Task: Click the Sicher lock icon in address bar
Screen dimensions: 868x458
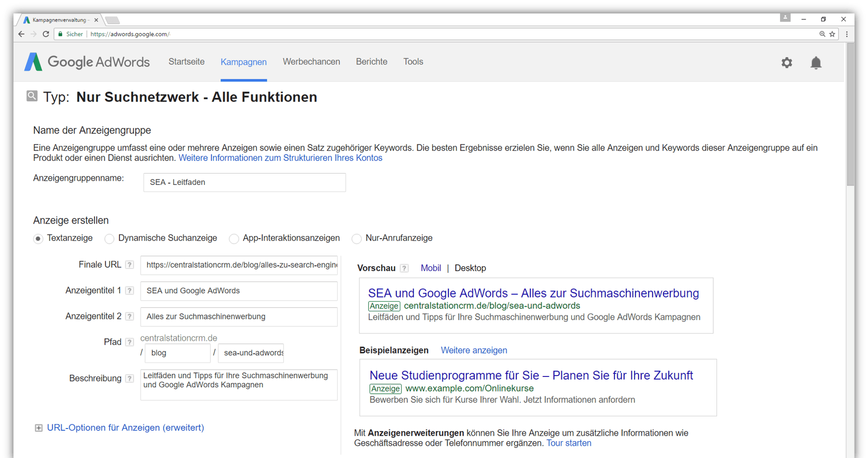Action: point(60,34)
